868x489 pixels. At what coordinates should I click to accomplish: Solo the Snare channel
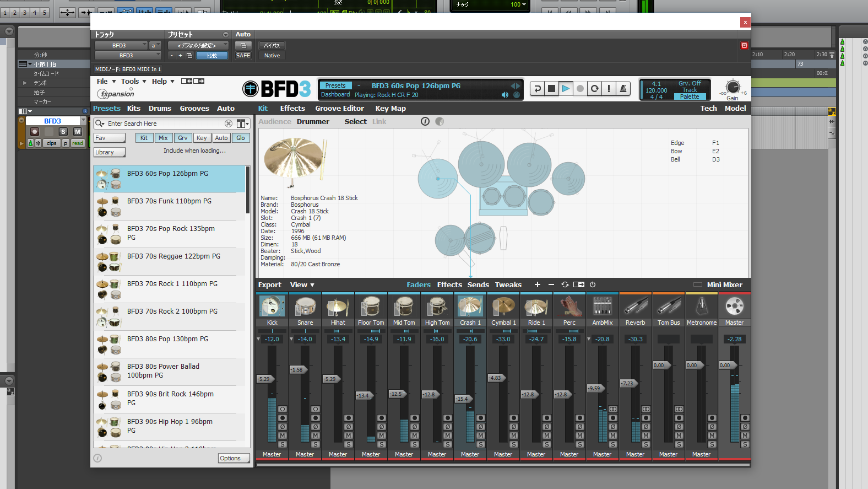(316, 444)
